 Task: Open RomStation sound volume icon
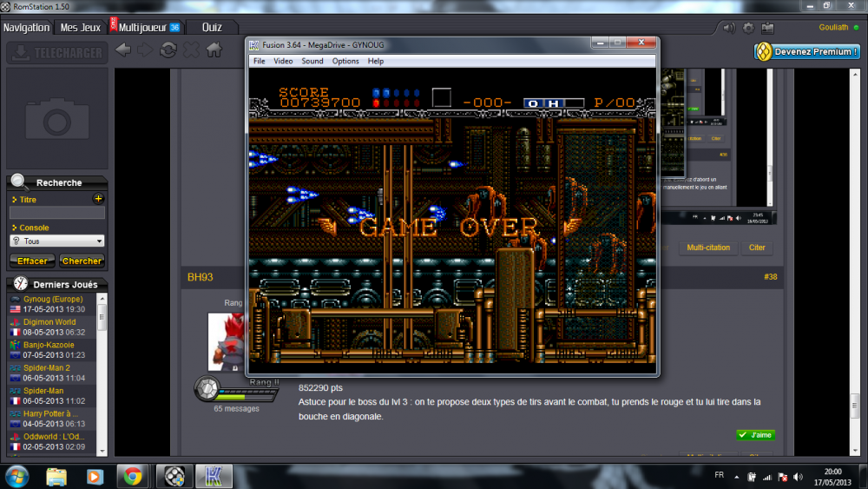click(x=729, y=28)
